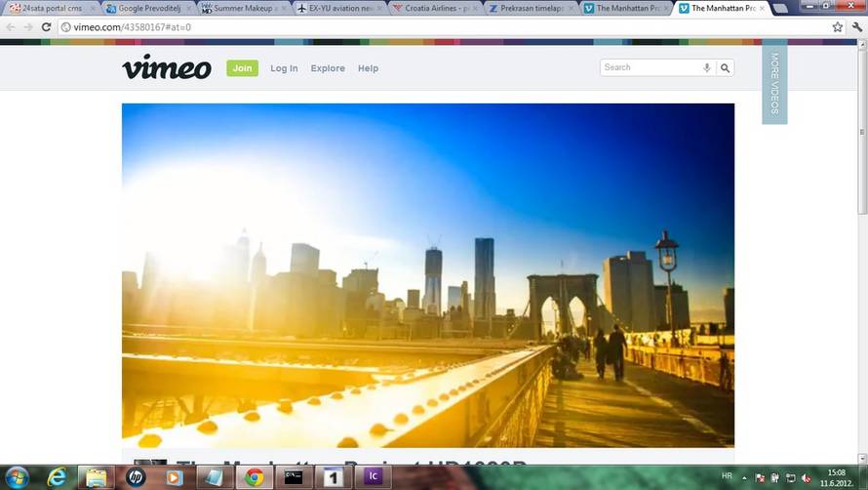
Task: Open the Command Prompt taskbar icon
Action: pos(294,477)
